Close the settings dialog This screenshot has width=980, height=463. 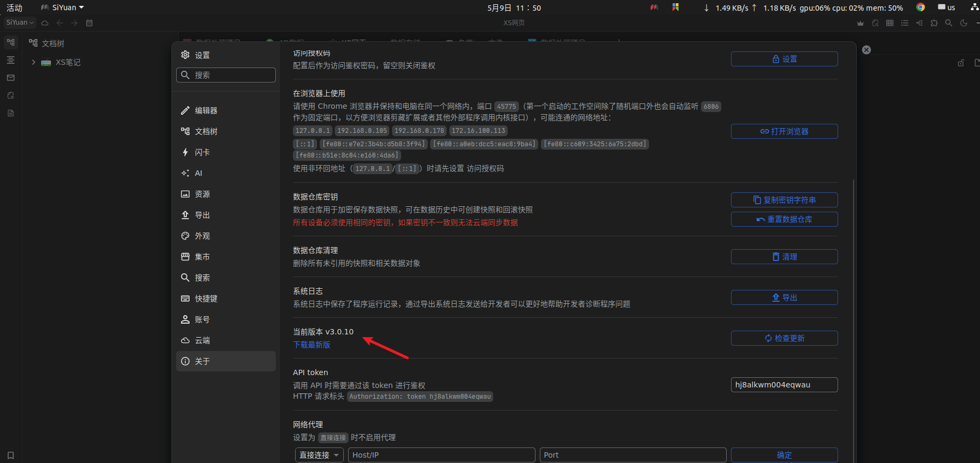pos(866,50)
